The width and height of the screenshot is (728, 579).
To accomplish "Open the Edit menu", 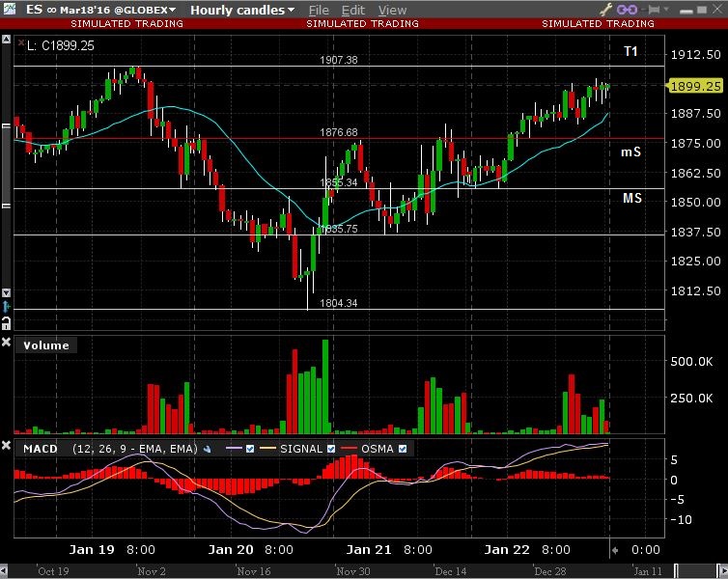I will [x=353, y=10].
